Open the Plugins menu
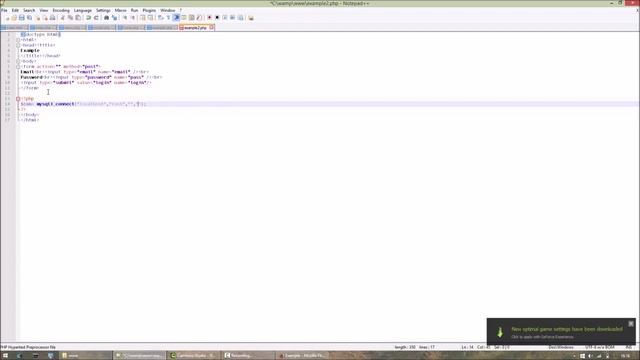640x360 pixels. pyautogui.click(x=149, y=10)
